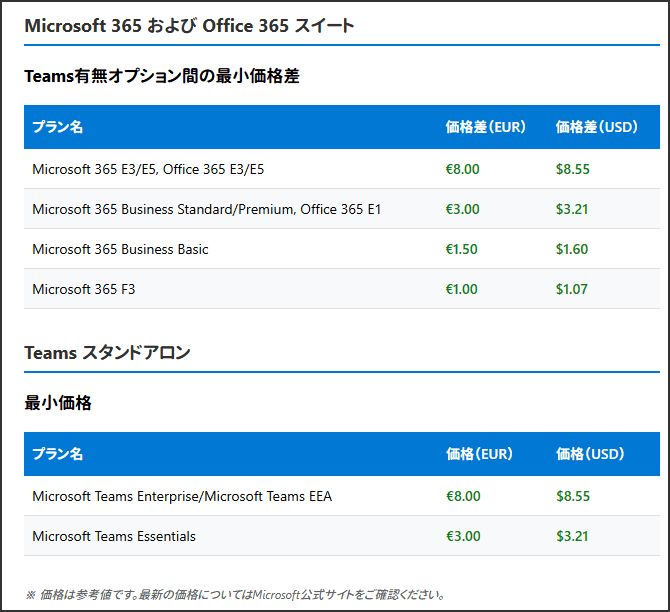
Task: Click the 価格（USD） header in standalone table
Action: [x=590, y=454]
